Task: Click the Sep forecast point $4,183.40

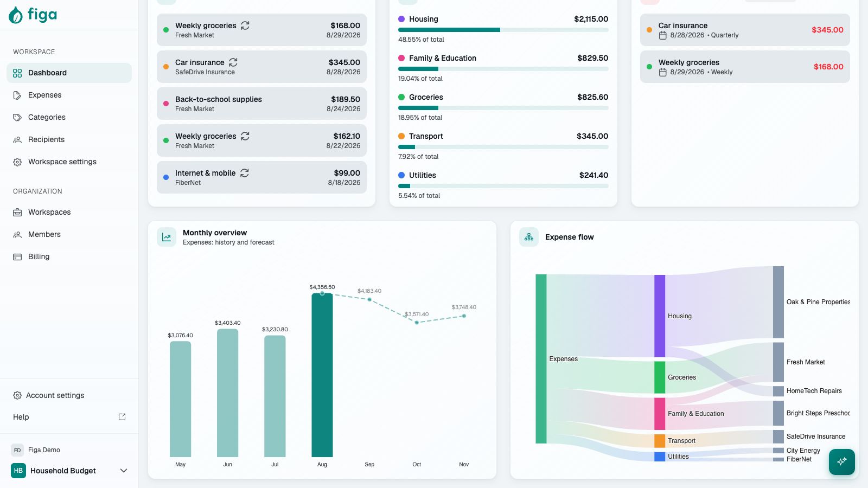Action: (369, 299)
